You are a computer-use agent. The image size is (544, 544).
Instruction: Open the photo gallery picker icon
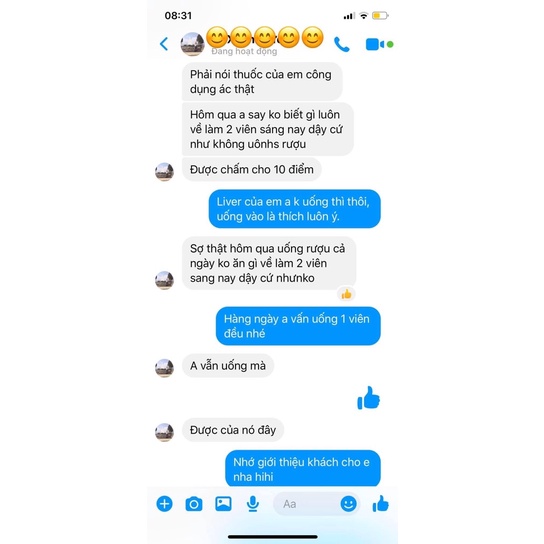223,504
